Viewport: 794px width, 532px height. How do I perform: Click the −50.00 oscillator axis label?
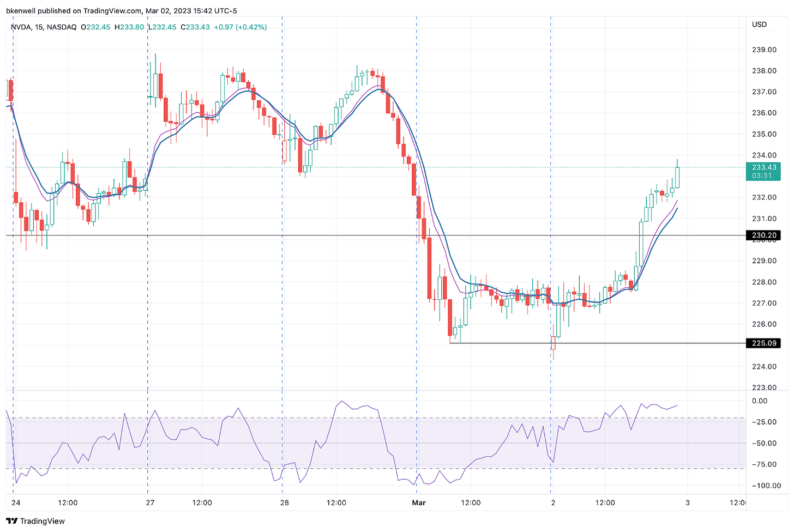coord(763,443)
